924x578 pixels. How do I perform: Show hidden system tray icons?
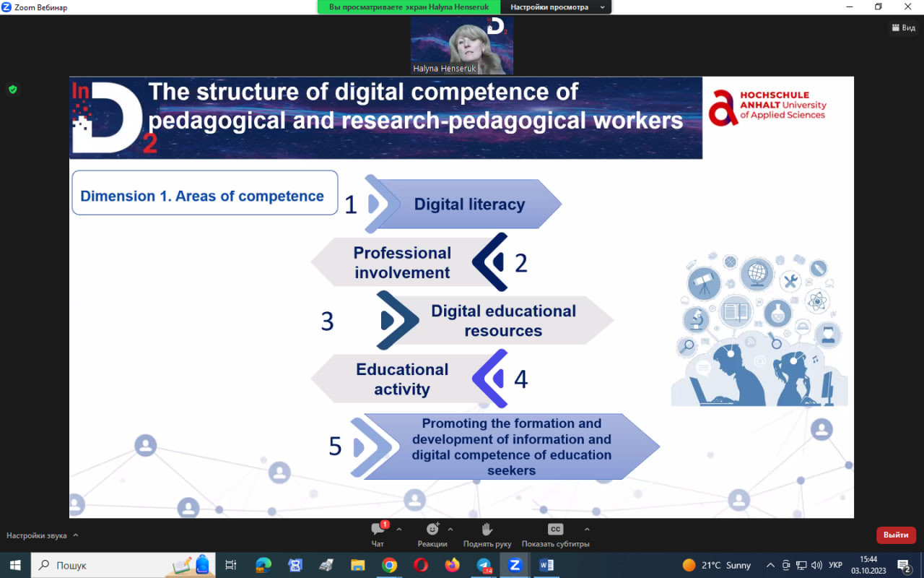tap(770, 565)
